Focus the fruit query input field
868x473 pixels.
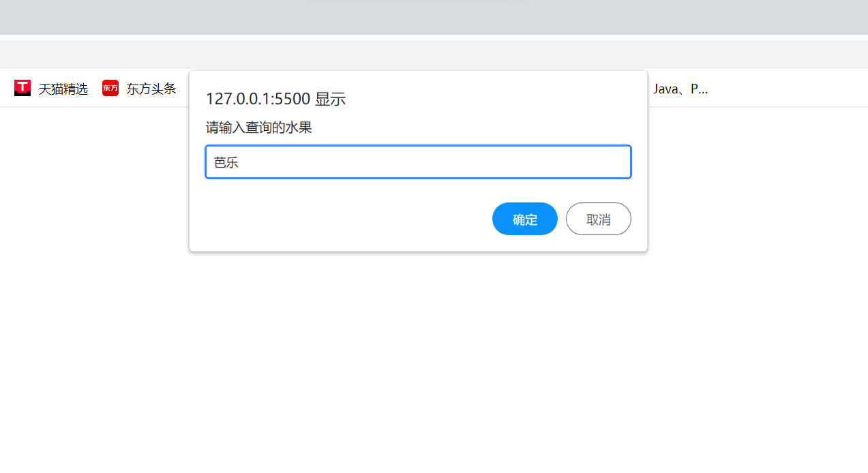(x=418, y=162)
